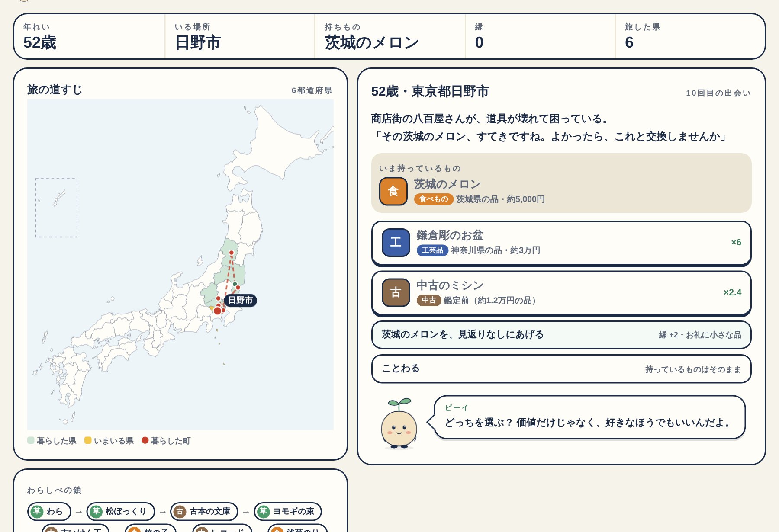This screenshot has height=532, width=779.
Task: Click the ビーイ seed mascot character
Action: click(399, 424)
